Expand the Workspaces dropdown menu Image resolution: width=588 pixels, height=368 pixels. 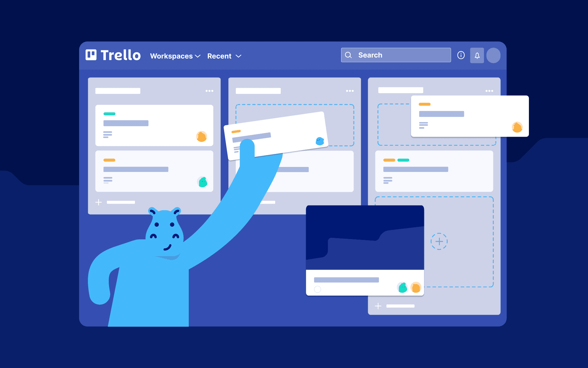click(x=174, y=55)
